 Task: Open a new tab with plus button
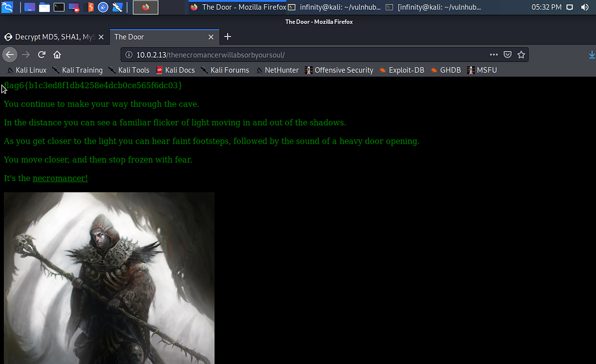pyautogui.click(x=227, y=37)
